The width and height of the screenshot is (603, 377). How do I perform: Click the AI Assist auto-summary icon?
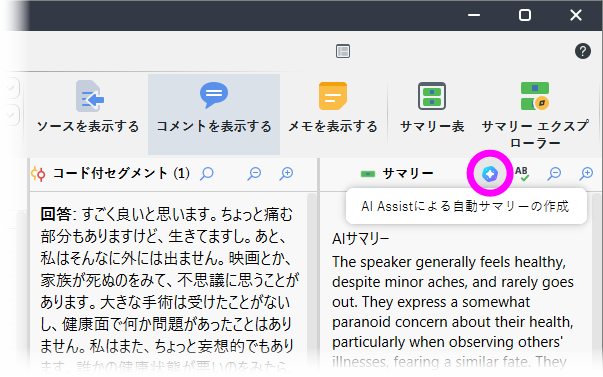(490, 173)
